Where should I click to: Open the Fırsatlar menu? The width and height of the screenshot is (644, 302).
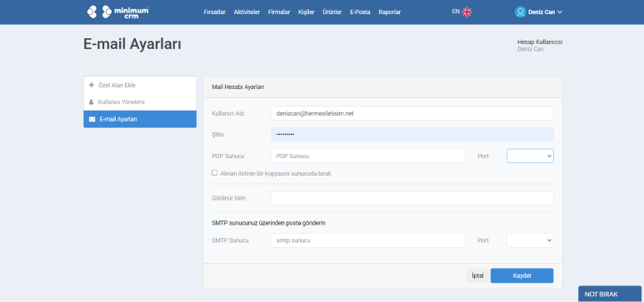pos(214,12)
